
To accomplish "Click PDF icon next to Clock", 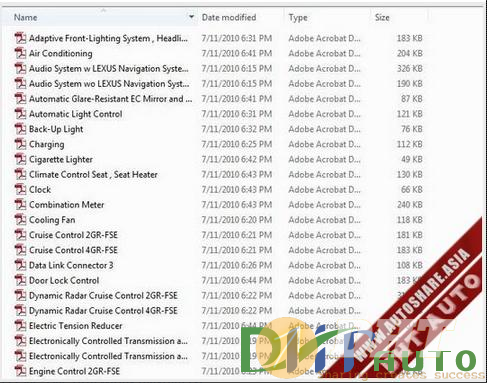I will point(20,190).
